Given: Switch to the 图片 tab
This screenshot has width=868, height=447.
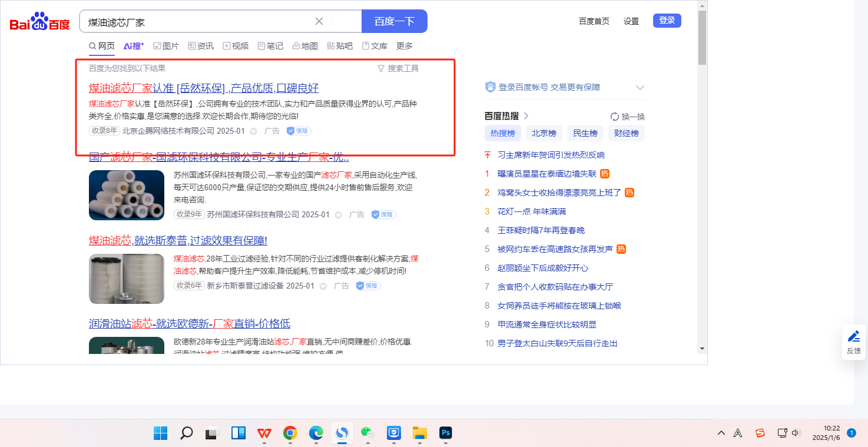Looking at the screenshot, I should (165, 46).
